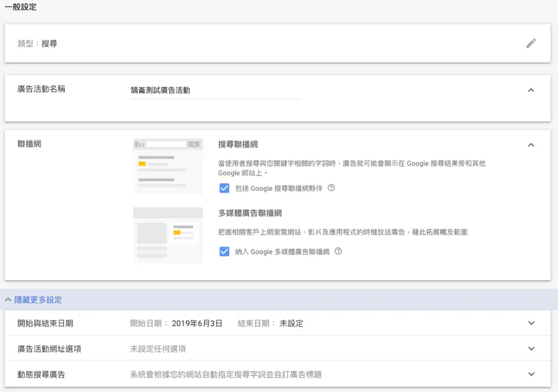Click the caret icon before 隱藏更多設定
The width and height of the screenshot is (558, 392).
8,299
